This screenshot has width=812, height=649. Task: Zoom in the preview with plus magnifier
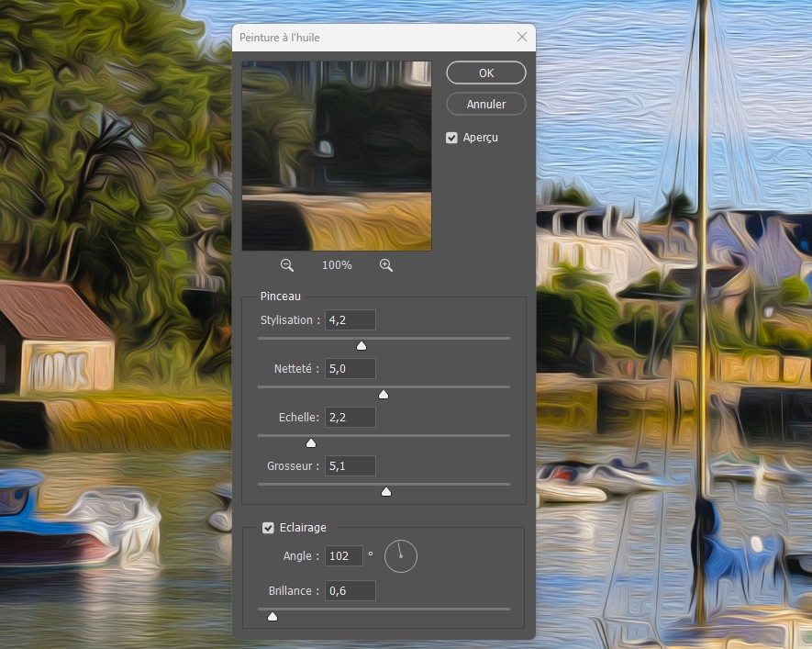(x=386, y=265)
